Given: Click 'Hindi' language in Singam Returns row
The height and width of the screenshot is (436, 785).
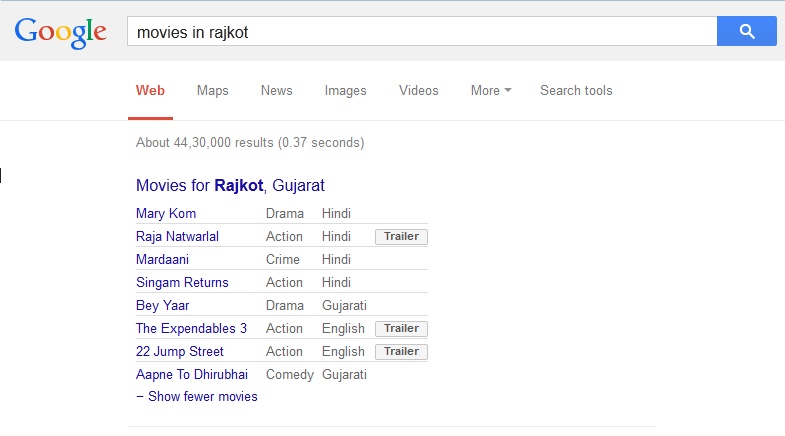Looking at the screenshot, I should pyautogui.click(x=336, y=283).
